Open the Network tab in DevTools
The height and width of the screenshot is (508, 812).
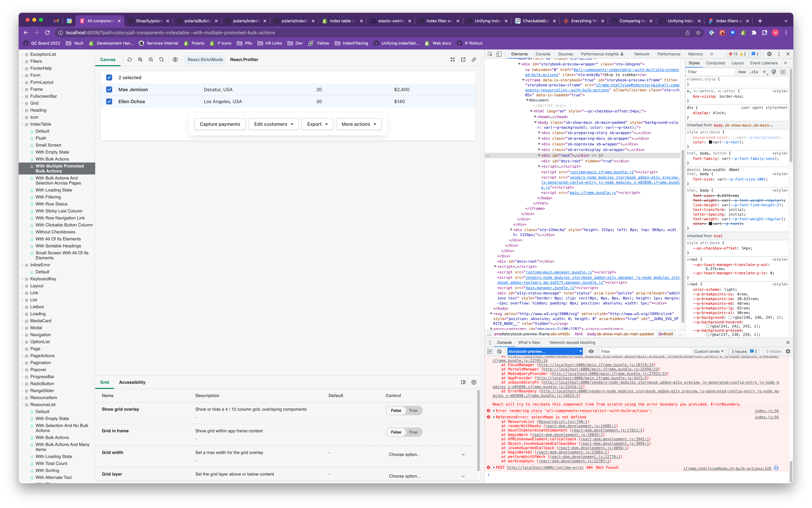(642, 54)
